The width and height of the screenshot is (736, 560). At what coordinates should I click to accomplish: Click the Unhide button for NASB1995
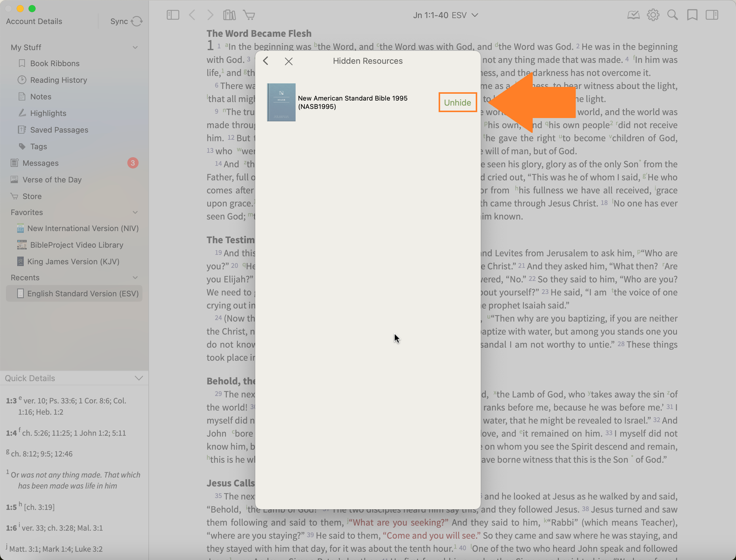coord(457,102)
